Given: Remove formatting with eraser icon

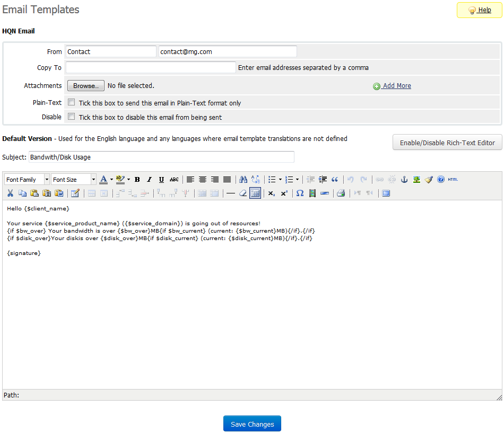Looking at the screenshot, I should (x=243, y=193).
